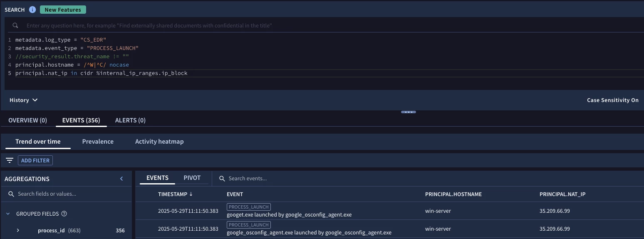Image resolution: width=644 pixels, height=239 pixels.
Task: Select the Events (356) tab
Action: (x=81, y=120)
